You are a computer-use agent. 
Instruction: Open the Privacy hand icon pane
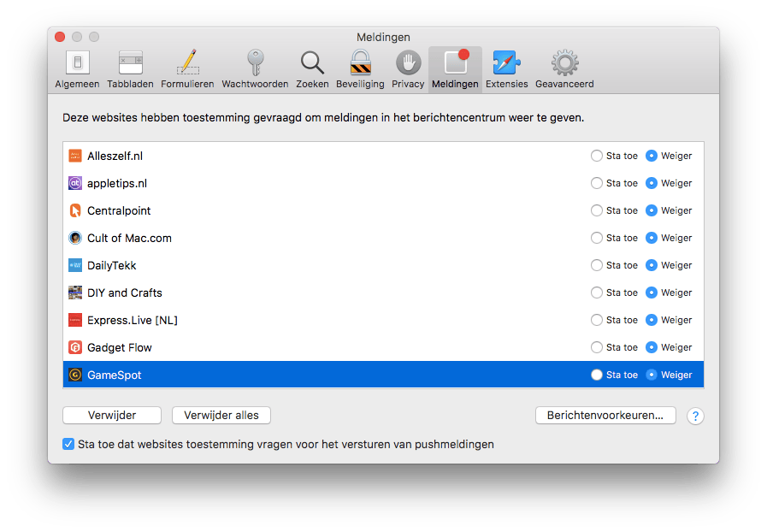(x=408, y=69)
